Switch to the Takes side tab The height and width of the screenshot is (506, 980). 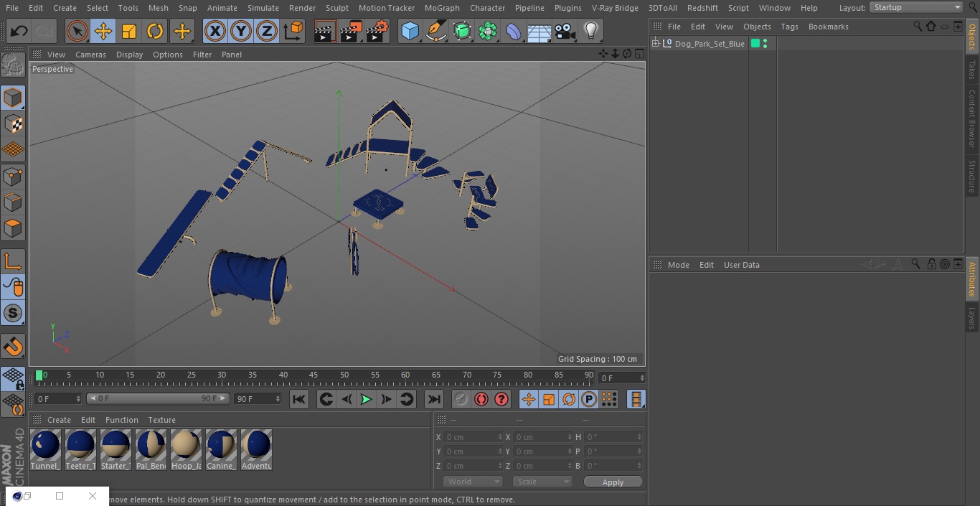point(972,70)
